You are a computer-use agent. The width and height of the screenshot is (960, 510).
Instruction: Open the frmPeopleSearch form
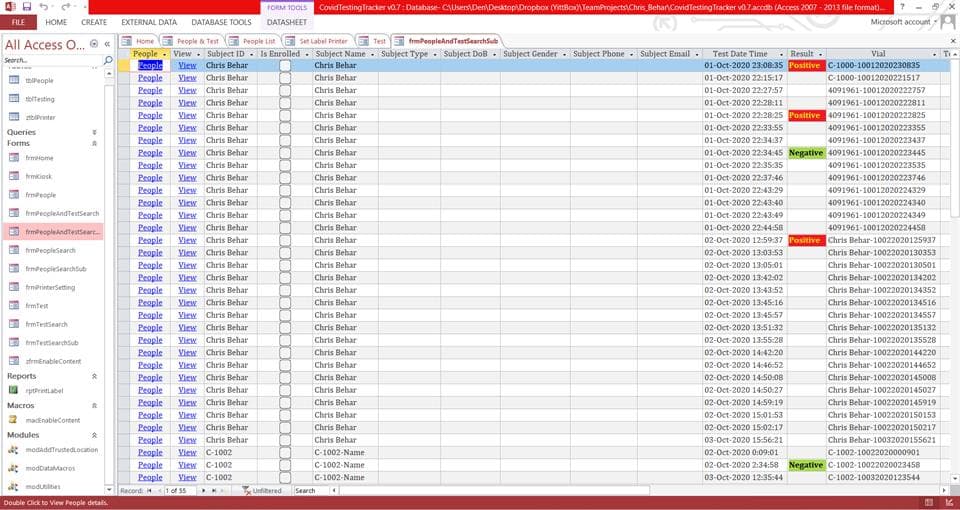[x=50, y=250]
